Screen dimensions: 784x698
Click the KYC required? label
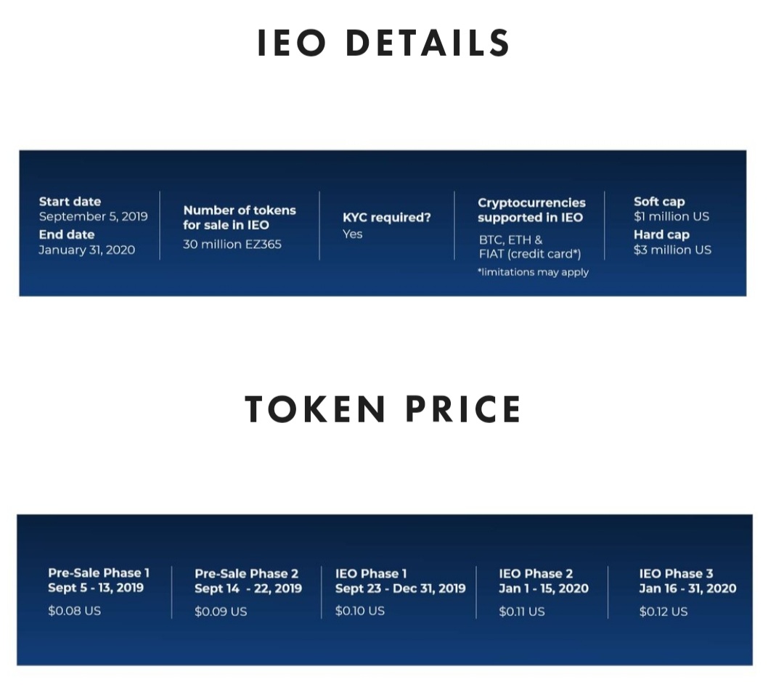click(x=386, y=218)
